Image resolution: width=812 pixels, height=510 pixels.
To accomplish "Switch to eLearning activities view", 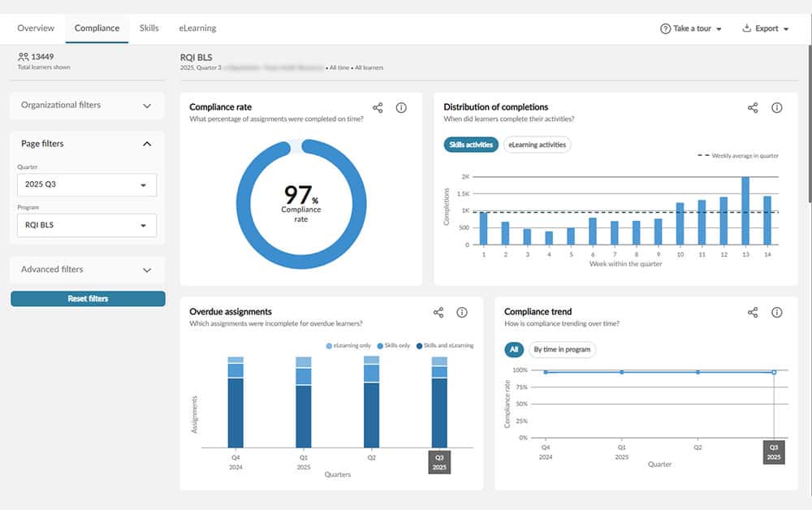I will (x=537, y=145).
